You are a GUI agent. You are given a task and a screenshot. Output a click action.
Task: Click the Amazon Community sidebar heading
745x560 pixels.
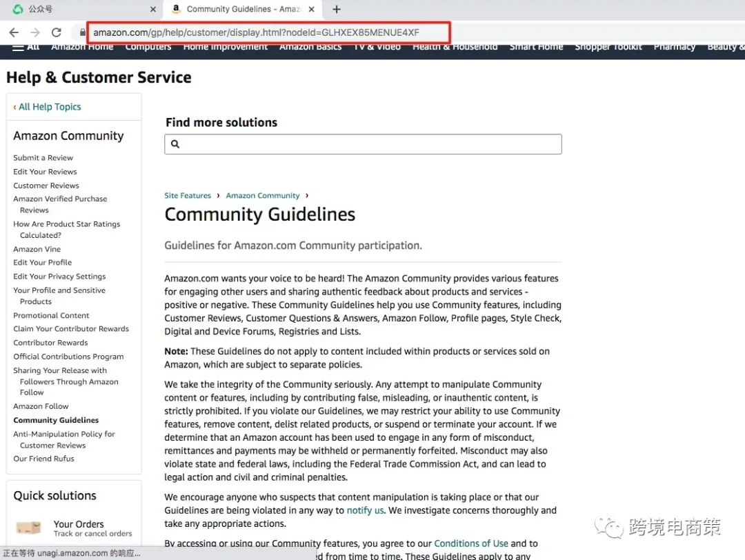tap(68, 136)
